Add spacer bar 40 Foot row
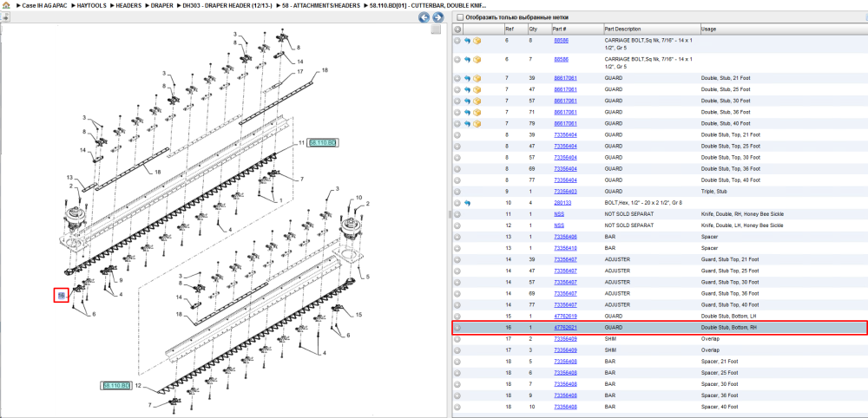The image size is (868, 418). [x=457, y=407]
